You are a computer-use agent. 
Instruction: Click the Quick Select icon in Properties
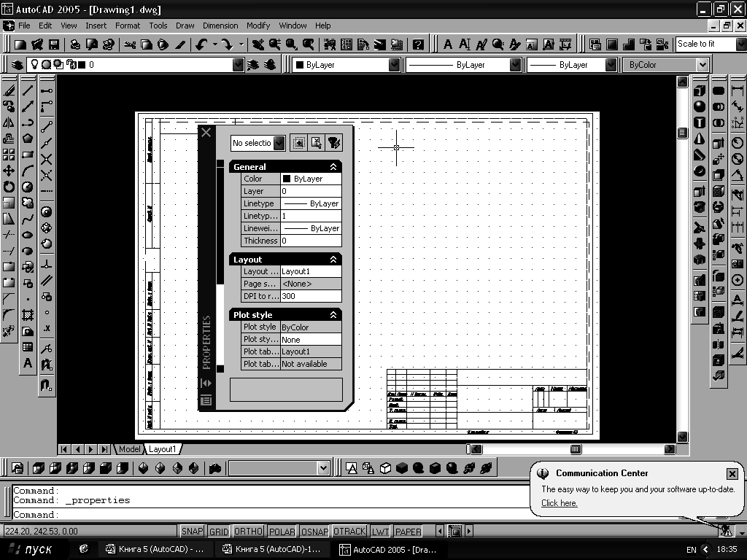click(x=334, y=142)
